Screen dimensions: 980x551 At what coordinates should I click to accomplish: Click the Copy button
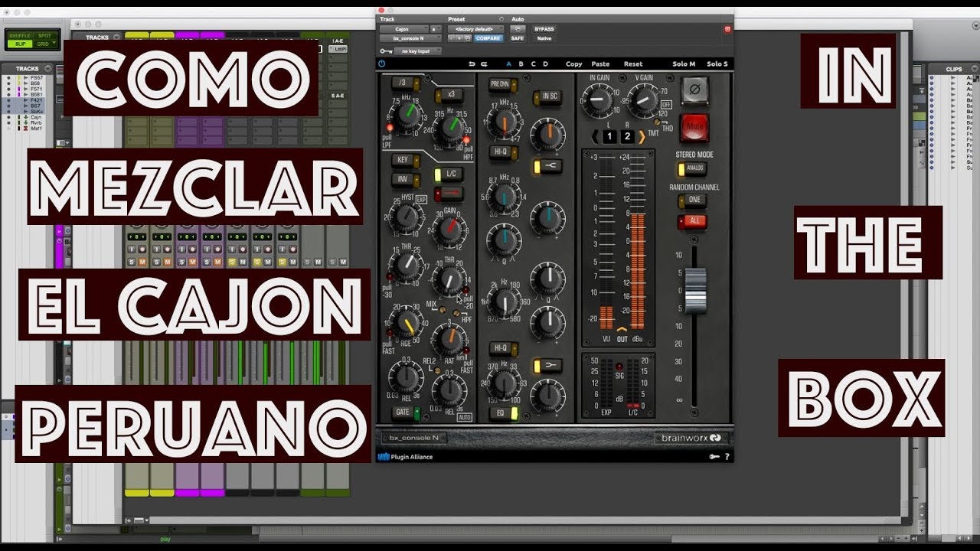[574, 64]
